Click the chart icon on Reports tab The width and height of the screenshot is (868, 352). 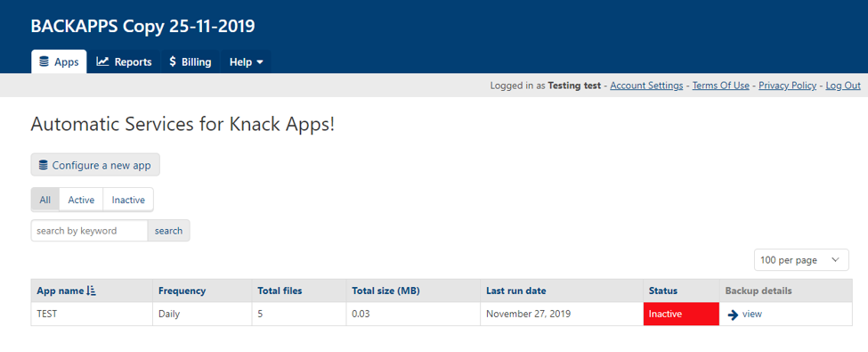(102, 61)
